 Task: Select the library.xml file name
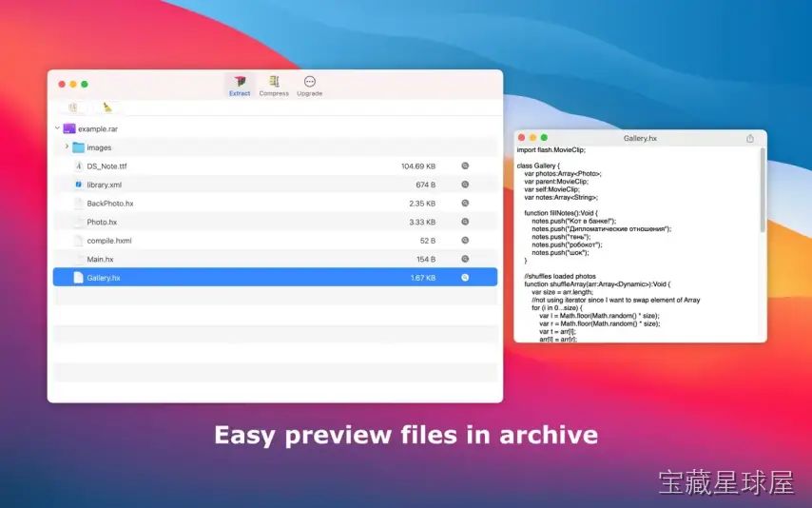tap(104, 186)
